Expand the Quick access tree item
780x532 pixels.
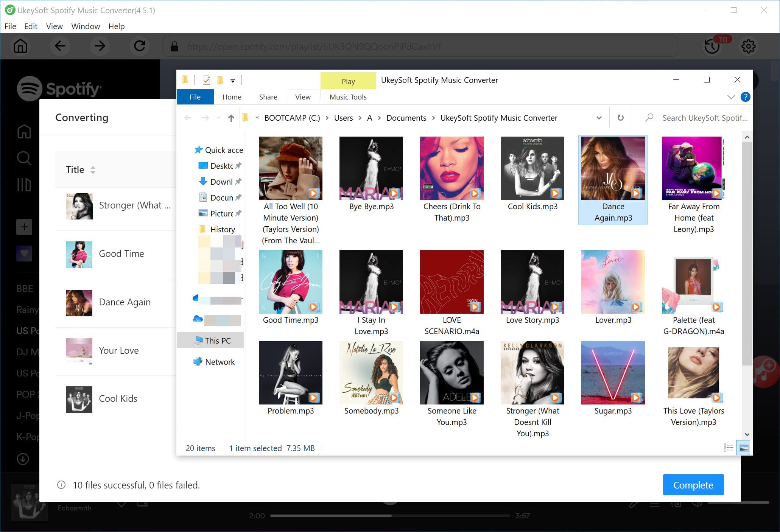point(185,149)
